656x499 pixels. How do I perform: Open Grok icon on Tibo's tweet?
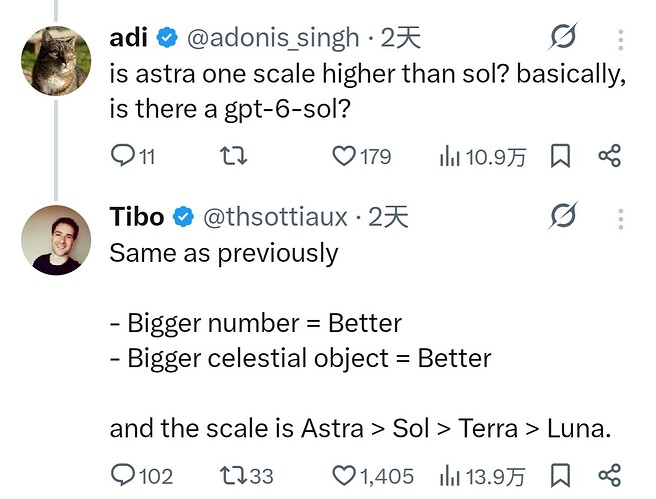(x=563, y=216)
